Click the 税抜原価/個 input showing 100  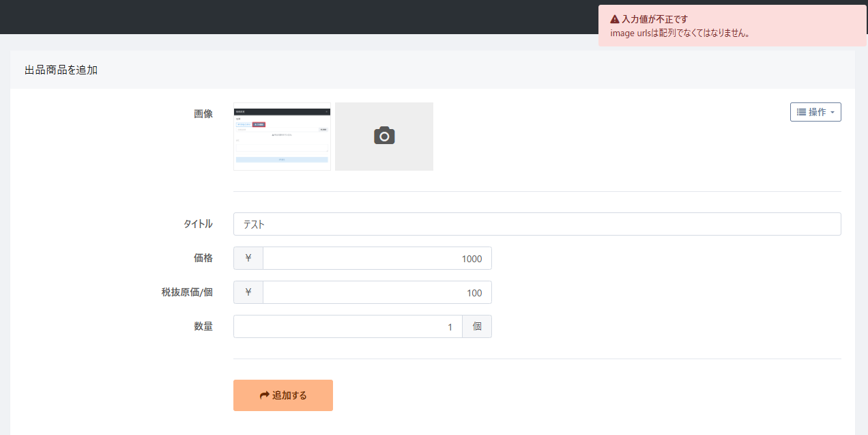(x=377, y=292)
